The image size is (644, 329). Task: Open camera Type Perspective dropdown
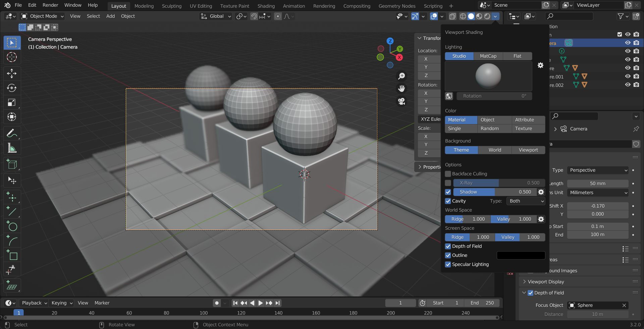tap(598, 170)
